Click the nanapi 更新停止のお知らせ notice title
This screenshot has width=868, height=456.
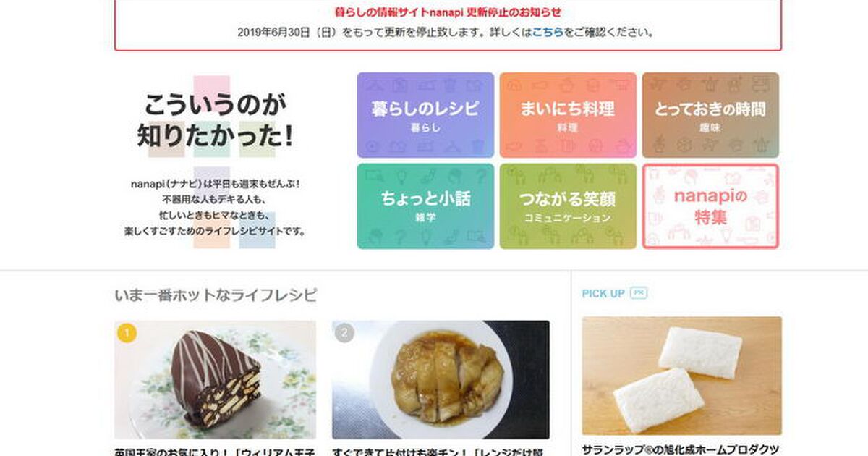click(448, 12)
